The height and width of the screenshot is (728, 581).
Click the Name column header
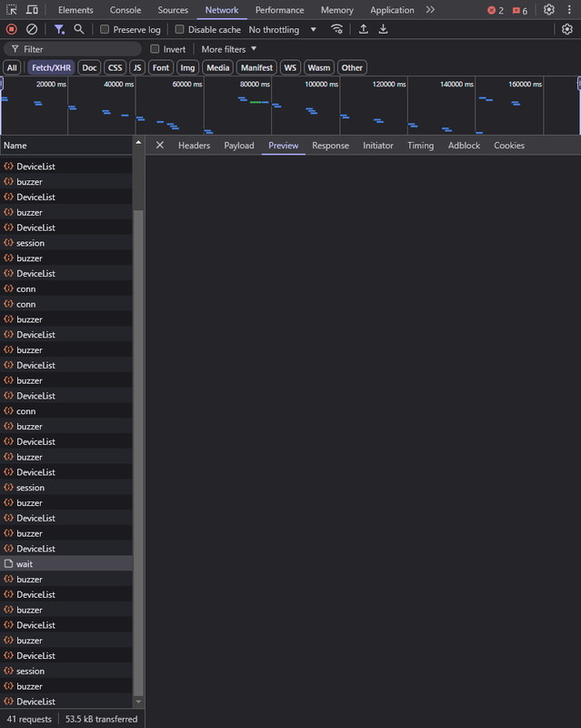(65, 146)
